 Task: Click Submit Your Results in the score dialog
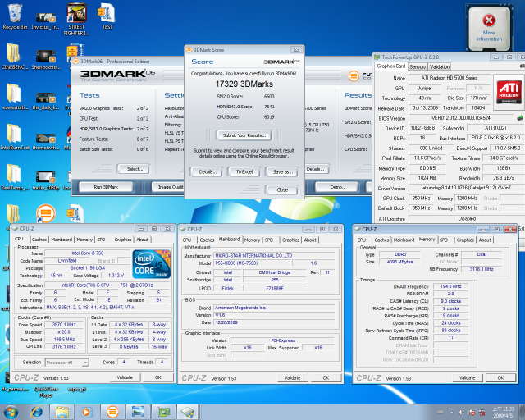pyautogui.click(x=244, y=135)
